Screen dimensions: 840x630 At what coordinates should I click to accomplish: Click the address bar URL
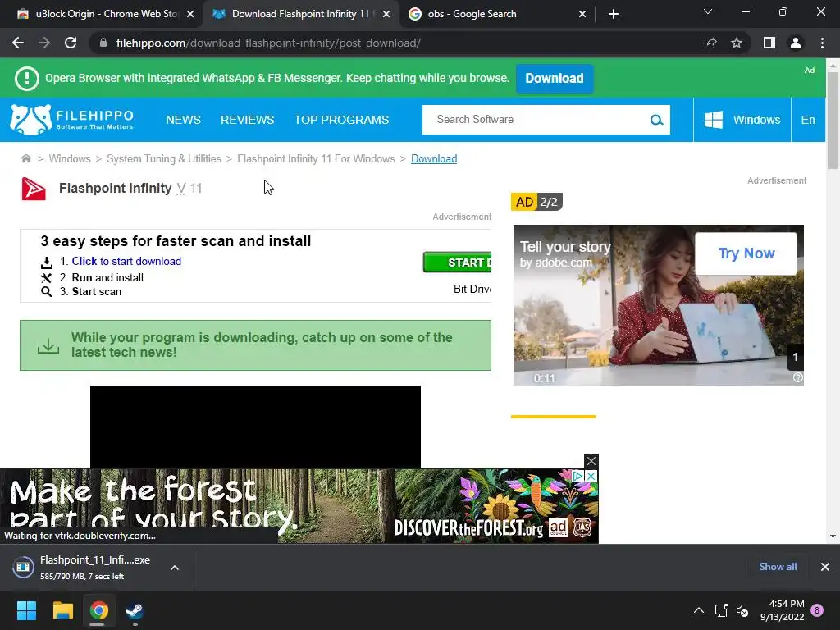click(x=268, y=43)
